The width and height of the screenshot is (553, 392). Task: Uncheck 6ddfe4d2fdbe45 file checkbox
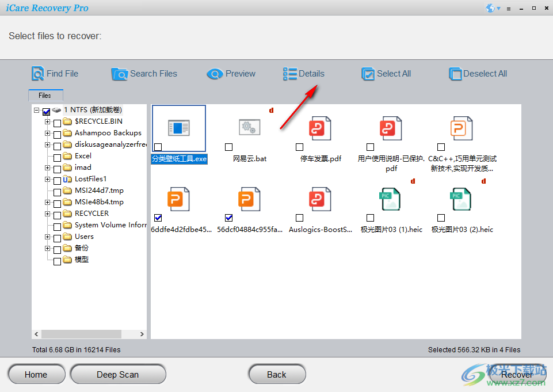point(158,218)
